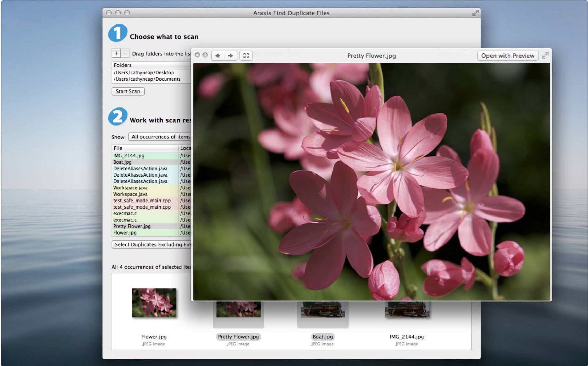Open the Show occurrences dropdown

coord(160,137)
